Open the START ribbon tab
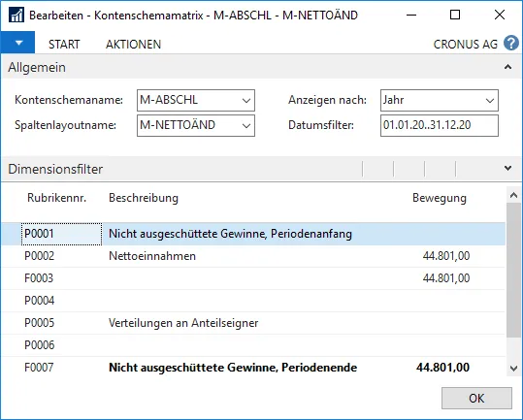The image size is (523, 420). (64, 45)
